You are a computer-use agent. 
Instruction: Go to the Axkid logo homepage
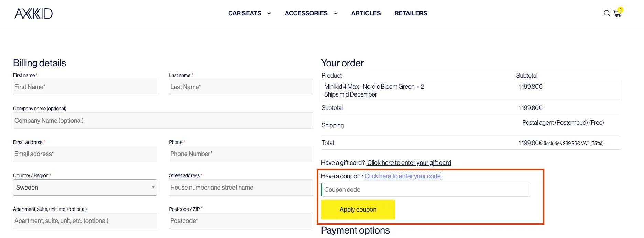coord(34,13)
